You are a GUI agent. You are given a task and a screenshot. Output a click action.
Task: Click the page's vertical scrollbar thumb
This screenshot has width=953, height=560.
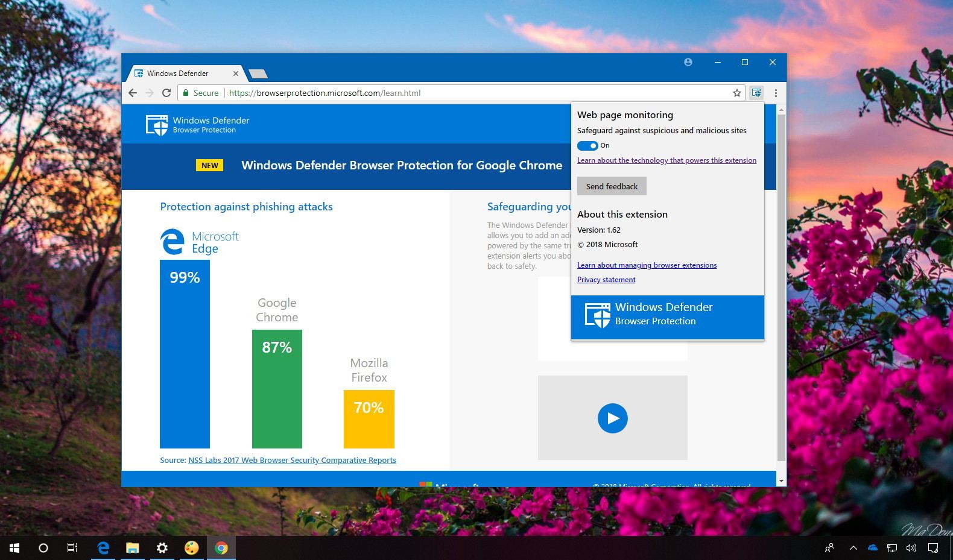click(781, 288)
